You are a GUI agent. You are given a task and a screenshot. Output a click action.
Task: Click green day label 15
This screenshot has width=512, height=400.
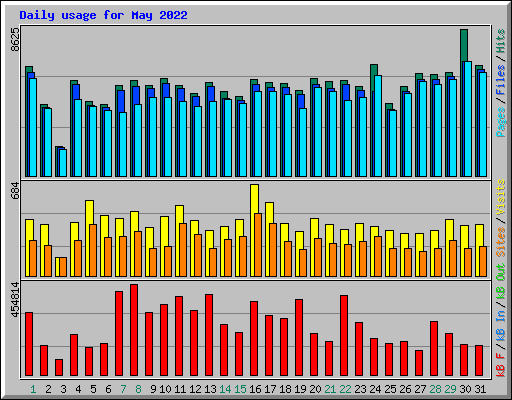pyautogui.click(x=240, y=389)
